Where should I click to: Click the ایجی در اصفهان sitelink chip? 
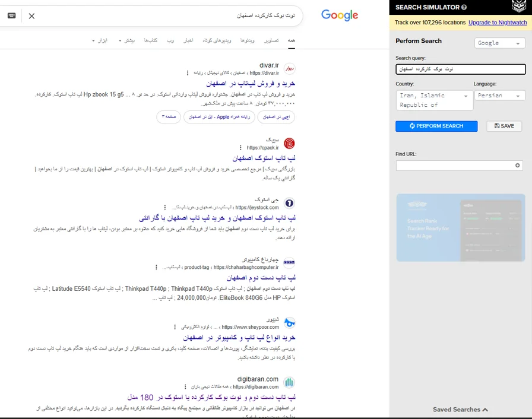pos(276,116)
